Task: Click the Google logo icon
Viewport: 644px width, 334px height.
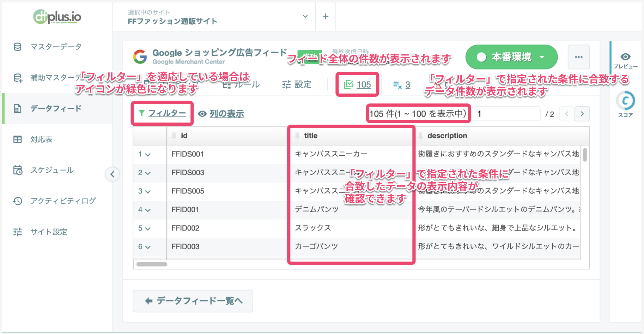Action: 140,56
